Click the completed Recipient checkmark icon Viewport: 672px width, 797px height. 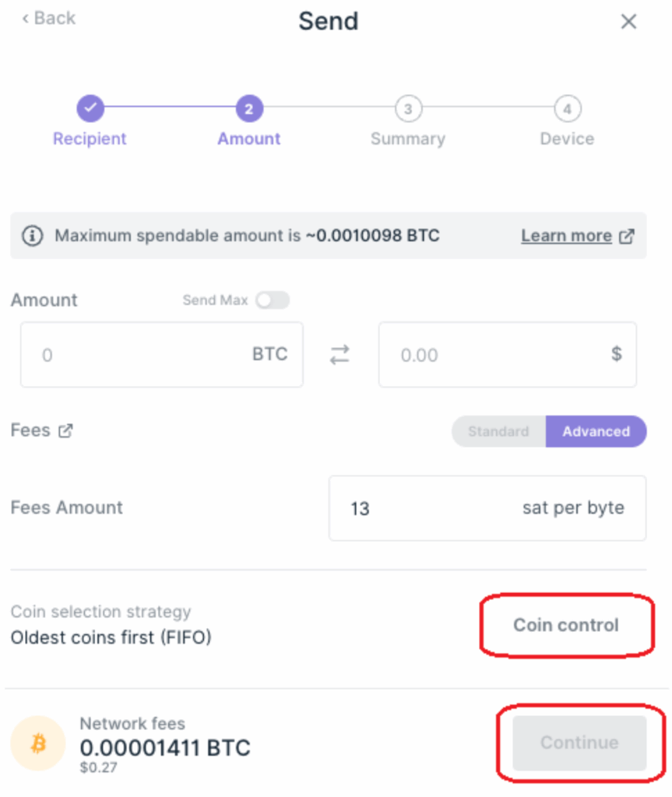(90, 109)
